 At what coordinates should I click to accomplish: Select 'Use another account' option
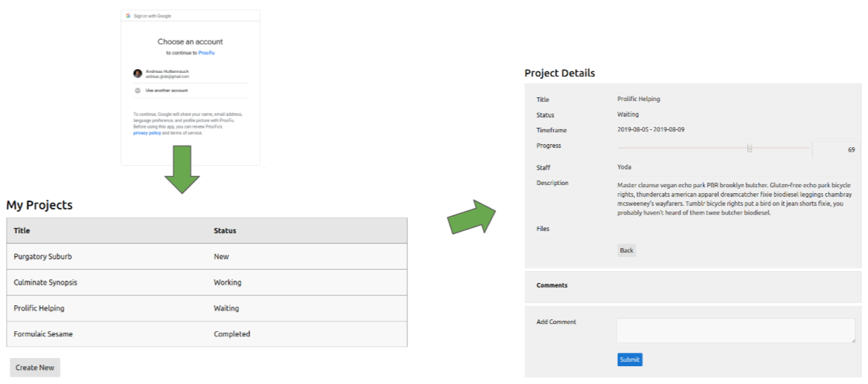(166, 91)
